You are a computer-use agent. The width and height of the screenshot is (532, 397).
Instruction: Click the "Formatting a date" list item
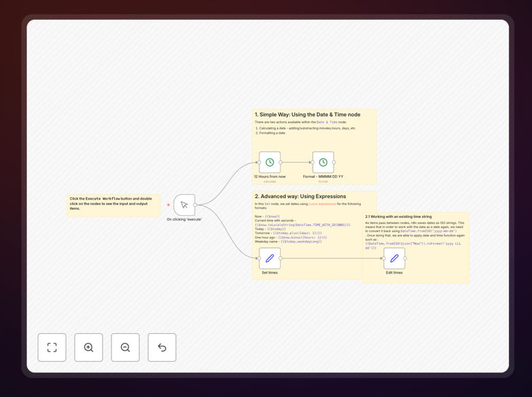[x=272, y=133]
